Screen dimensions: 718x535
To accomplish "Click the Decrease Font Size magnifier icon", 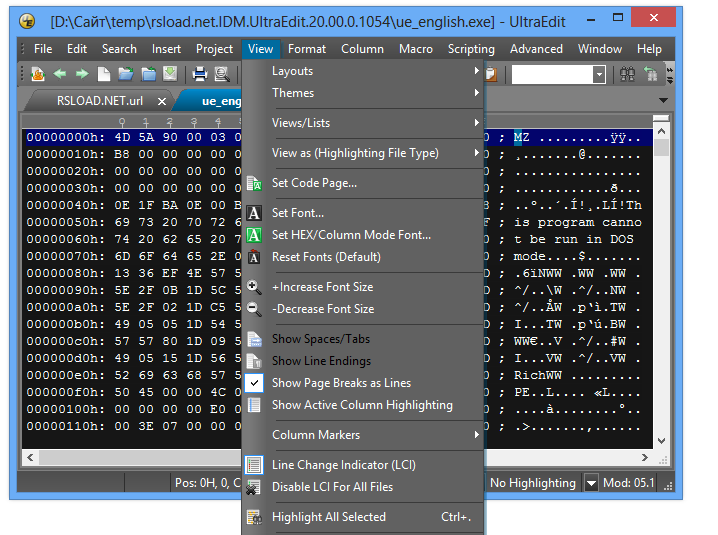I will pos(254,309).
